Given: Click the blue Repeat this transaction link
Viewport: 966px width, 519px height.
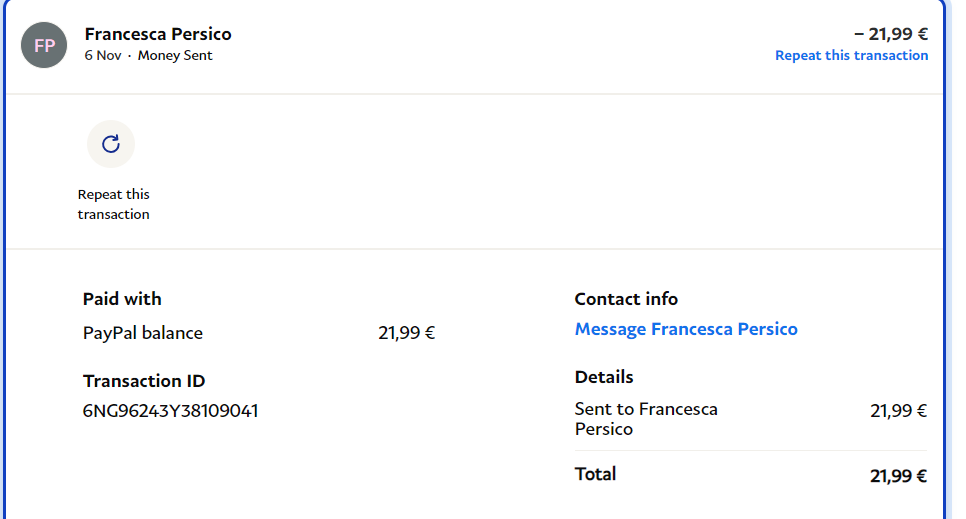Looking at the screenshot, I should (851, 56).
